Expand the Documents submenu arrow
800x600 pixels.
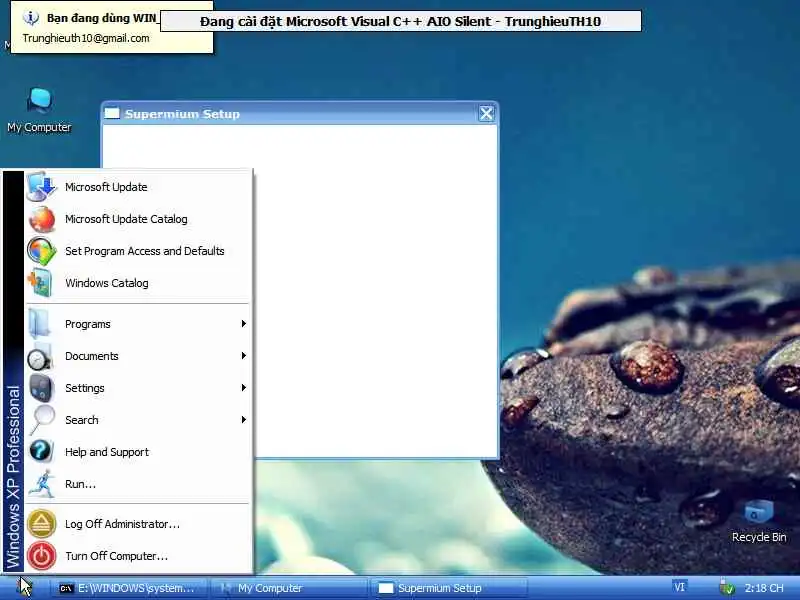(x=244, y=356)
